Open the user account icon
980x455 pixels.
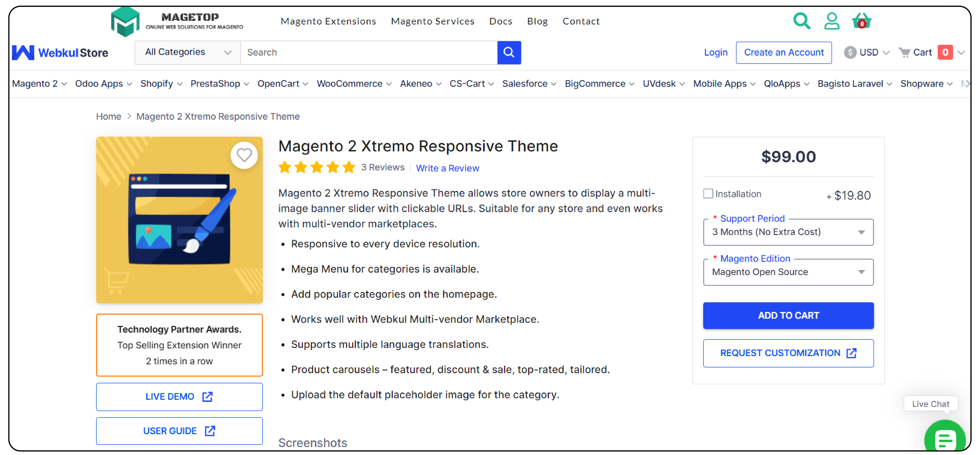click(832, 21)
